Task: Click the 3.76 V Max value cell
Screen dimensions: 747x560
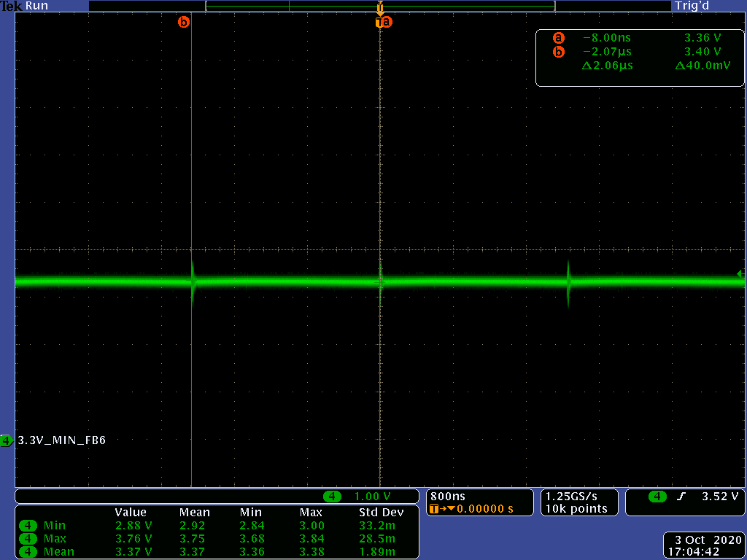Action: click(x=134, y=539)
